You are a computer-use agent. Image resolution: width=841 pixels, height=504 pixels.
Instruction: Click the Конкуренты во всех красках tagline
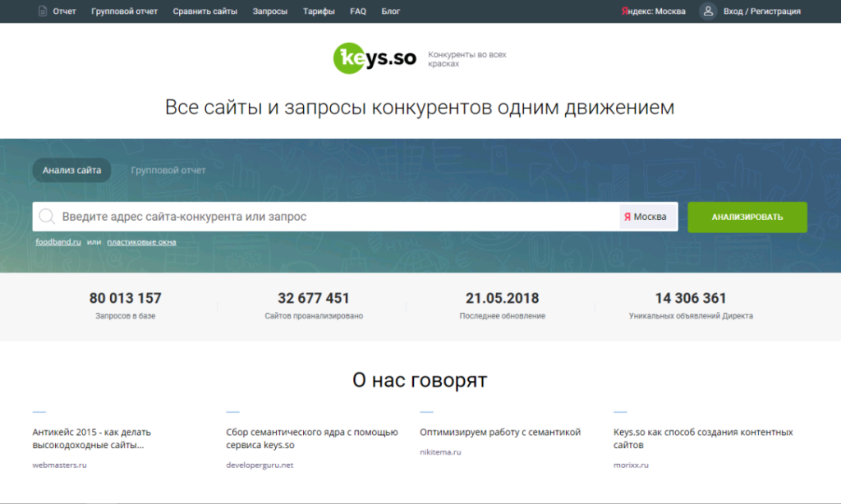[466, 59]
